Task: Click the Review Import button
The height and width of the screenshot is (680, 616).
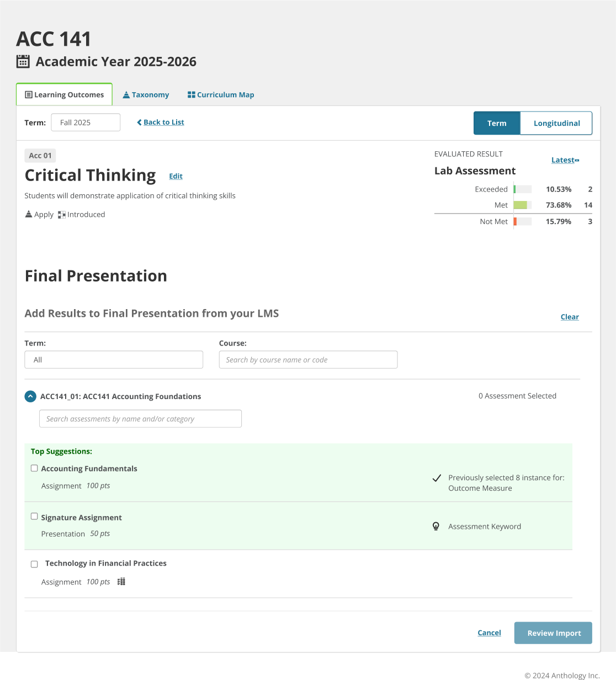Action: [553, 633]
